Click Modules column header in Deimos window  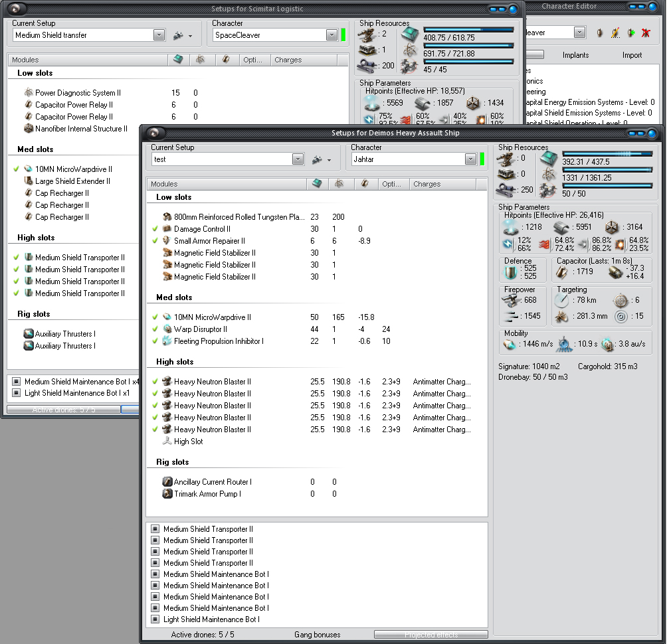pos(227,184)
